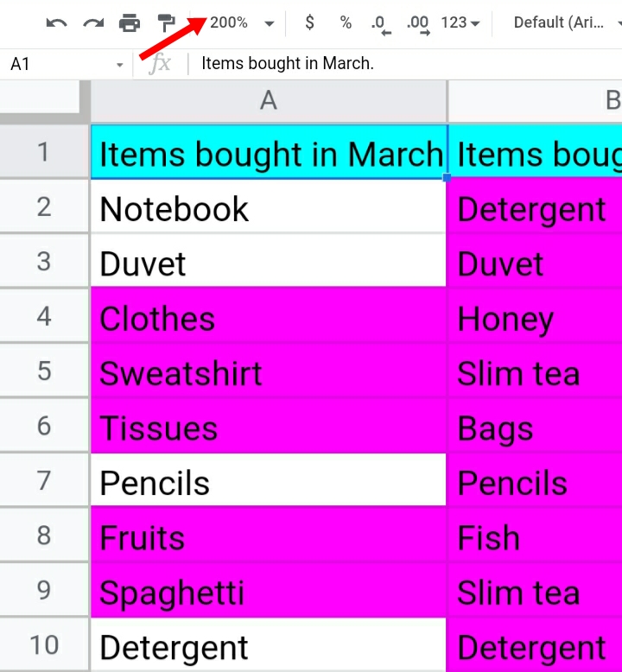Screen dimensions: 622x672
Task: Select column A header
Action: [269, 101]
